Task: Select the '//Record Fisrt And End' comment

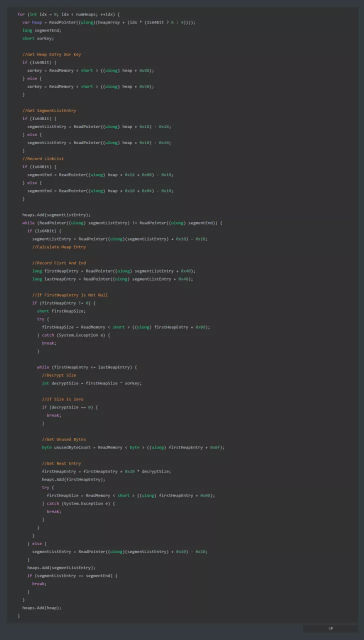Action: pyautogui.click(x=59, y=262)
